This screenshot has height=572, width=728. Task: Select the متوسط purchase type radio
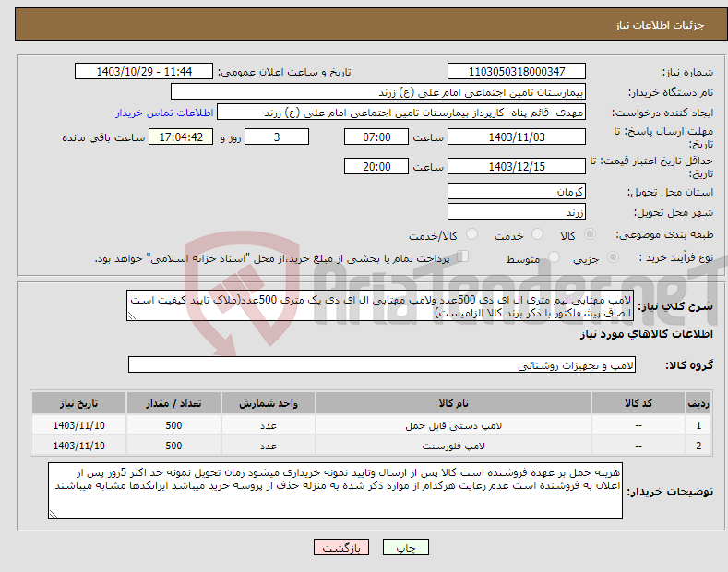click(554, 257)
